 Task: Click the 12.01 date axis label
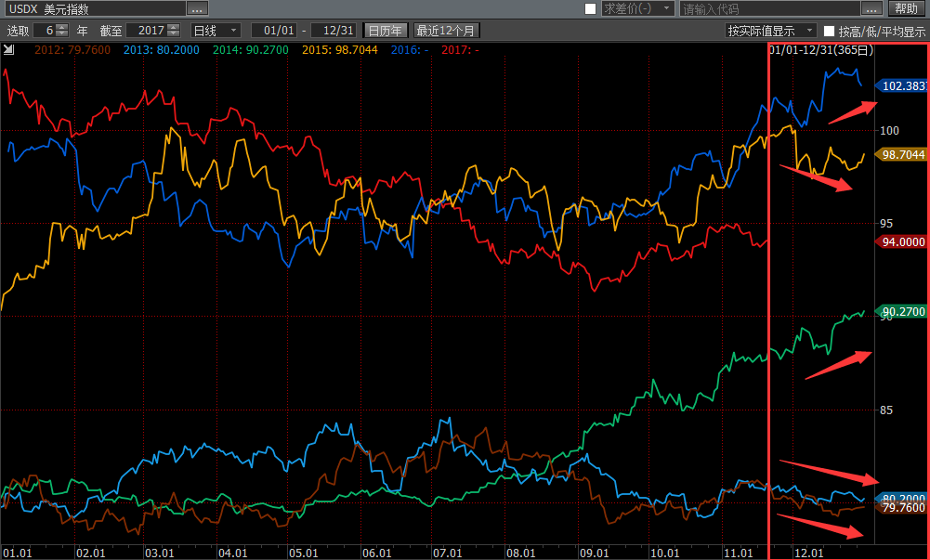pos(809,553)
